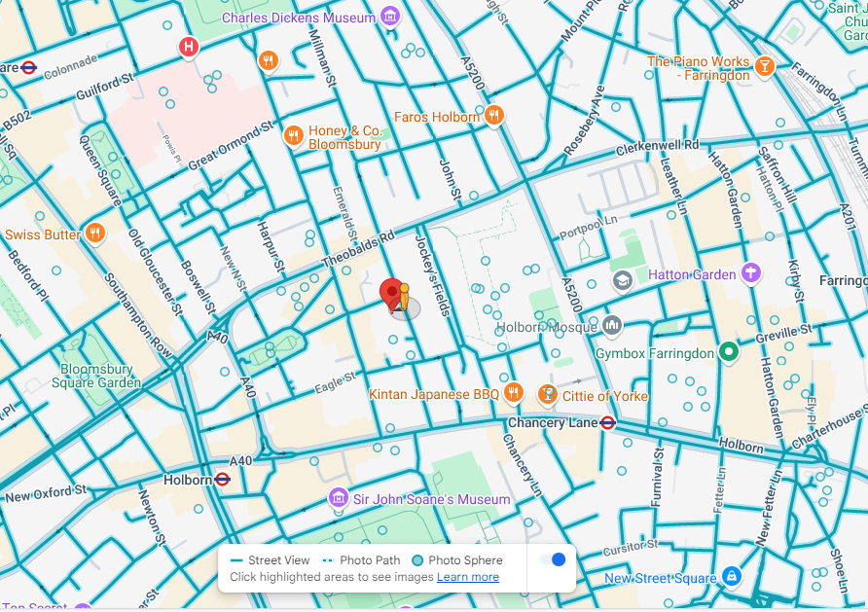Click the blue New Street Square marker
Screen dimensions: 868x612
click(x=732, y=576)
